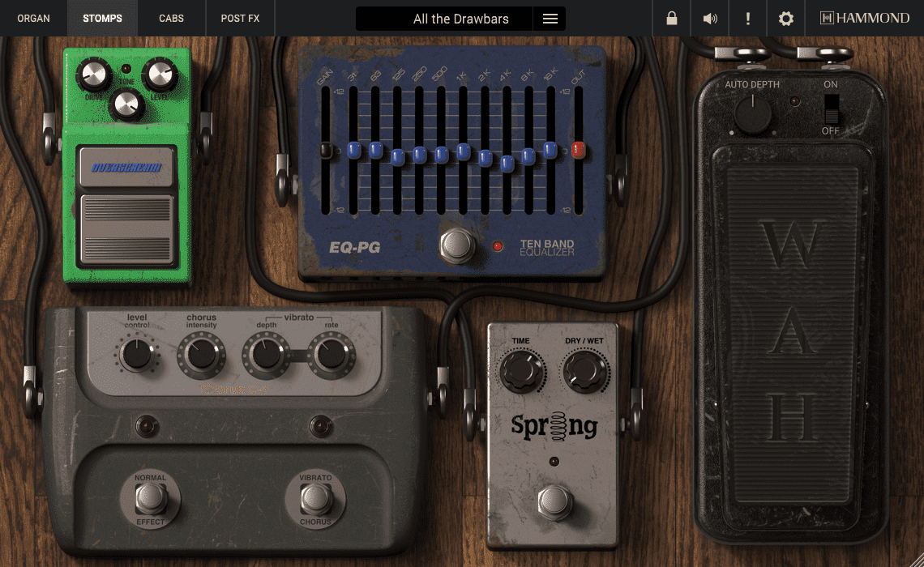Switch to the ORGAN tab
The image size is (924, 567).
click(x=33, y=19)
